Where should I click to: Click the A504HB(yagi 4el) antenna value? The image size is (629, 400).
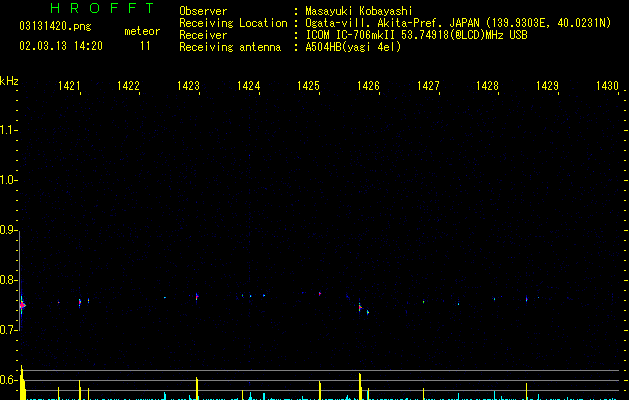tap(353, 47)
